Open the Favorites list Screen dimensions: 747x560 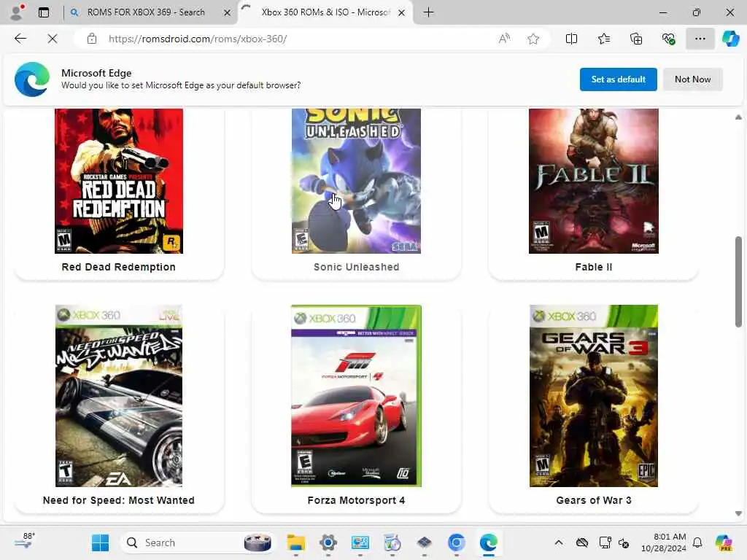603,39
